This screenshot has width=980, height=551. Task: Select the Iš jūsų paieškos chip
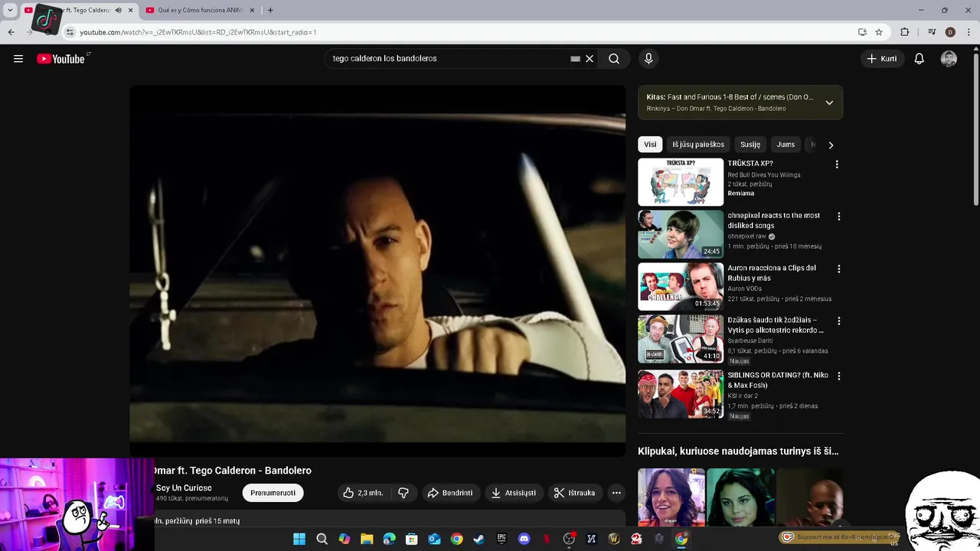(698, 145)
